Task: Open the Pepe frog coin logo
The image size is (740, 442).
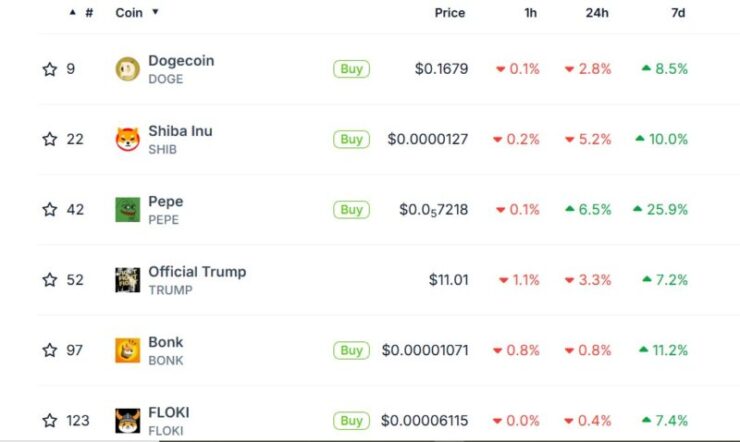Action: (127, 209)
